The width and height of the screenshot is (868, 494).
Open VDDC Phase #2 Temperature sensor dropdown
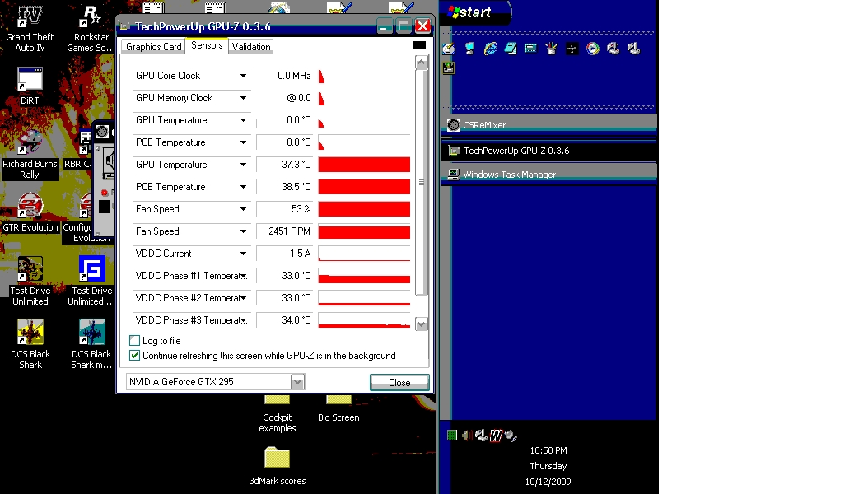click(244, 298)
